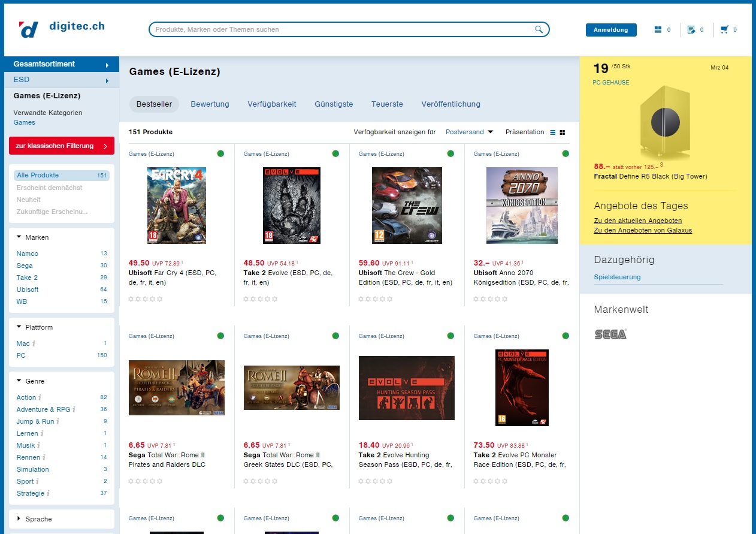Filter by PC platform
The height and width of the screenshot is (534, 756).
coord(21,355)
